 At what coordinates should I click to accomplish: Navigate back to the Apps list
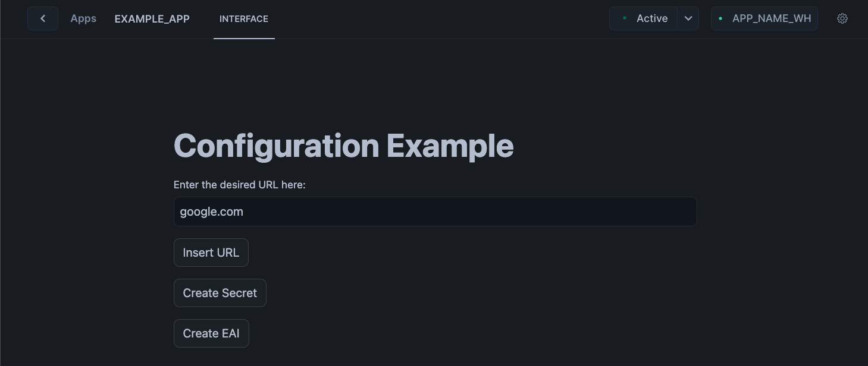click(x=83, y=18)
